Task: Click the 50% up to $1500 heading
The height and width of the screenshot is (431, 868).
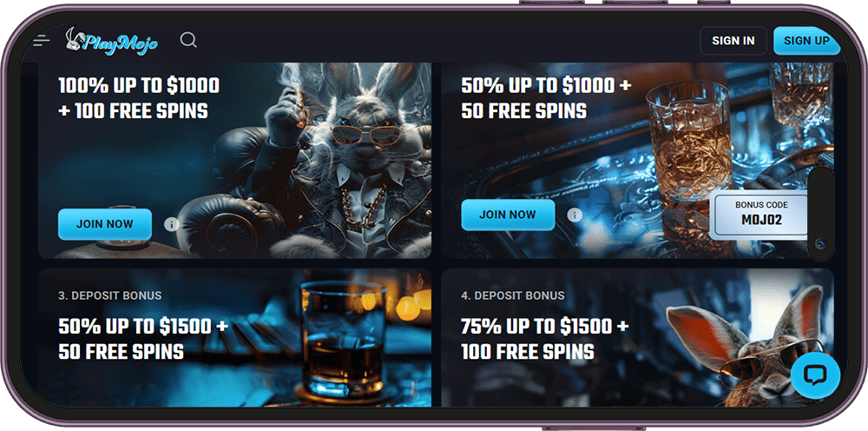Action: pos(143,339)
